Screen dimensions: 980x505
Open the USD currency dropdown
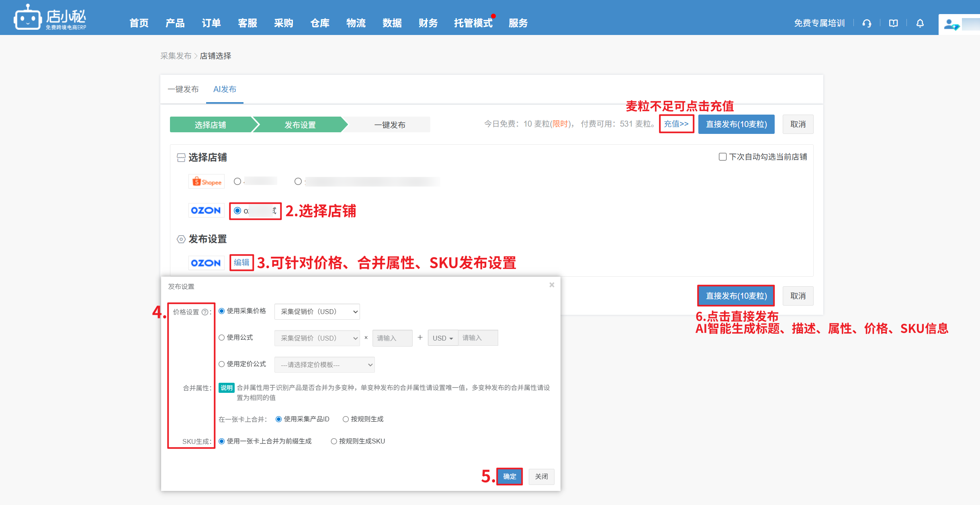[x=442, y=338]
